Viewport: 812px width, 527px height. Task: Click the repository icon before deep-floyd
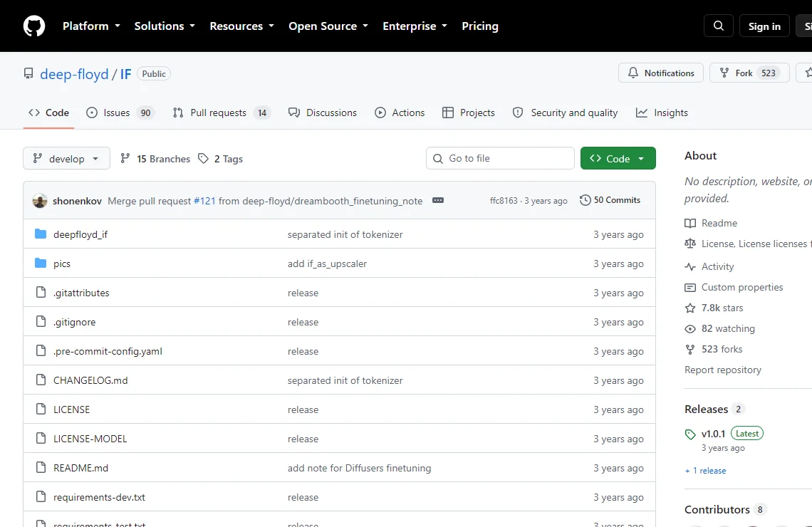click(28, 73)
